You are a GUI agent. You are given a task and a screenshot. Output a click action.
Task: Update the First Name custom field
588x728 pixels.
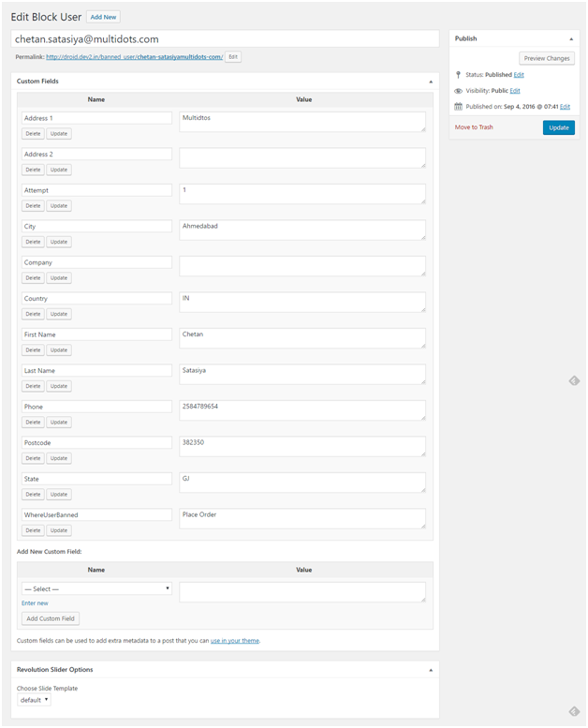59,350
